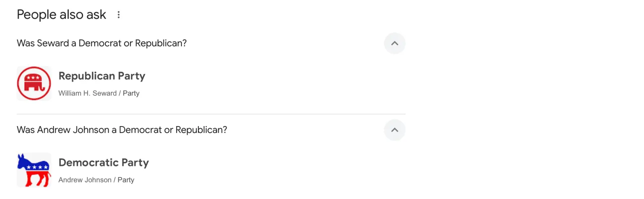This screenshot has height=199, width=644.
Task: Click the question "Was Seward a Democrat or Republican?"
Action: click(101, 44)
